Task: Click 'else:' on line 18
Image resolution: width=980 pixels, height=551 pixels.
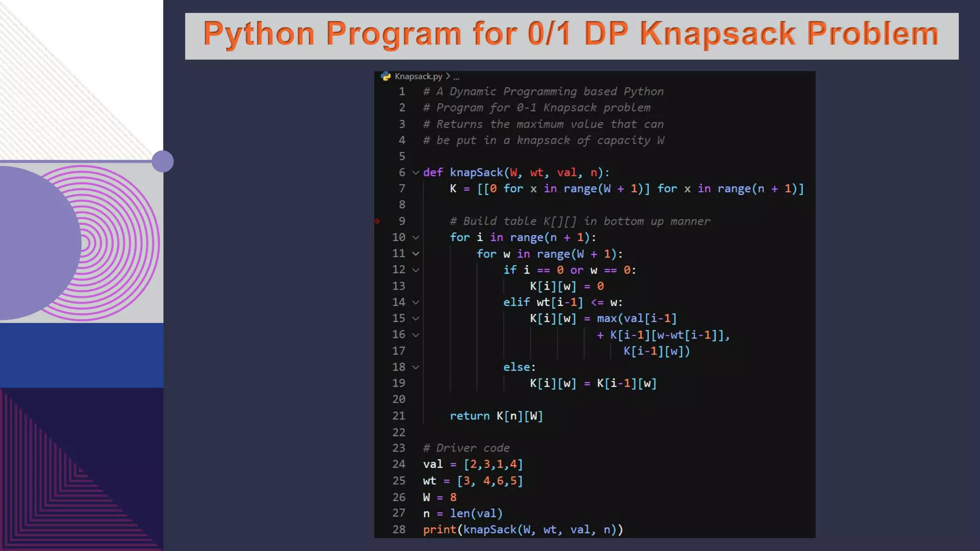Action: click(x=520, y=367)
